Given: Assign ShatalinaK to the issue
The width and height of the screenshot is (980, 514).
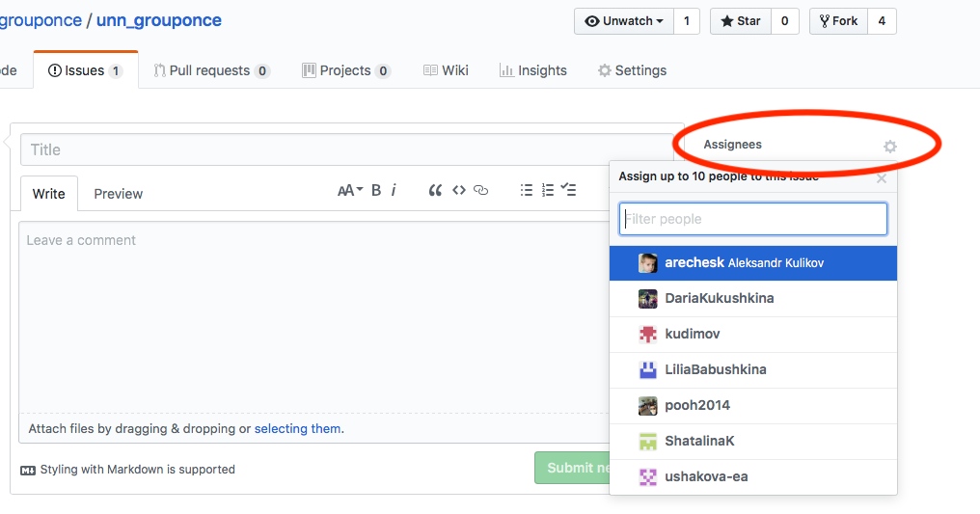Looking at the screenshot, I should point(753,442).
